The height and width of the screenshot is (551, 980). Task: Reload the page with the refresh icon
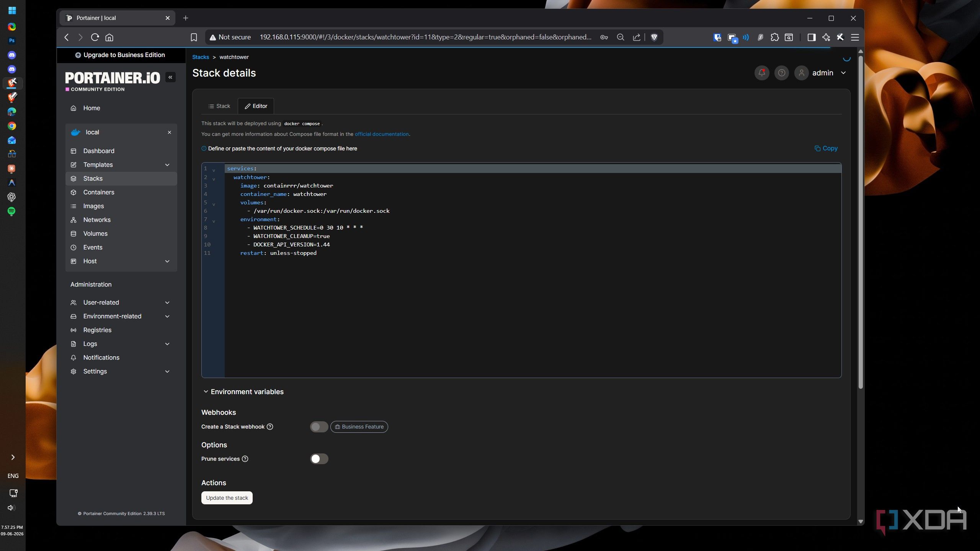95,37
